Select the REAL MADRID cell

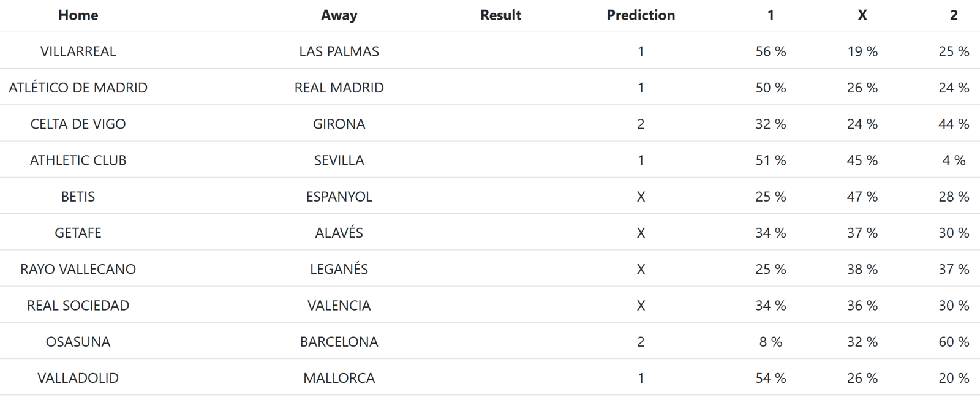click(x=339, y=88)
